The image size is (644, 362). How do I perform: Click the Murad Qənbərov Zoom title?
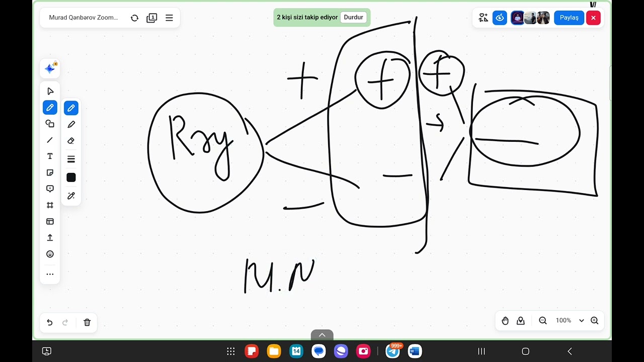click(84, 18)
